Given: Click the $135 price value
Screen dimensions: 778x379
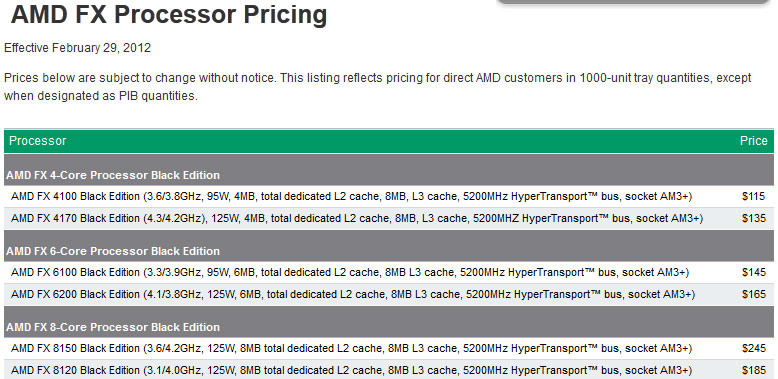Looking at the screenshot, I should pos(754,218).
